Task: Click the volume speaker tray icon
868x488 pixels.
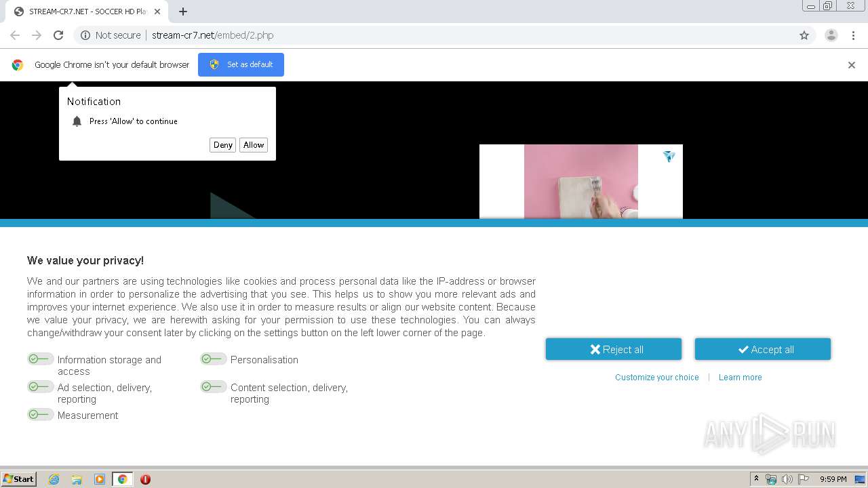Action: point(787,479)
